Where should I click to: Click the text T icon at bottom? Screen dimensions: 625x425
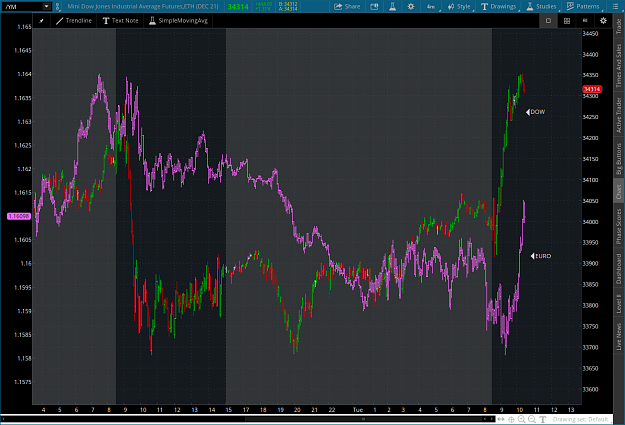click(542, 419)
